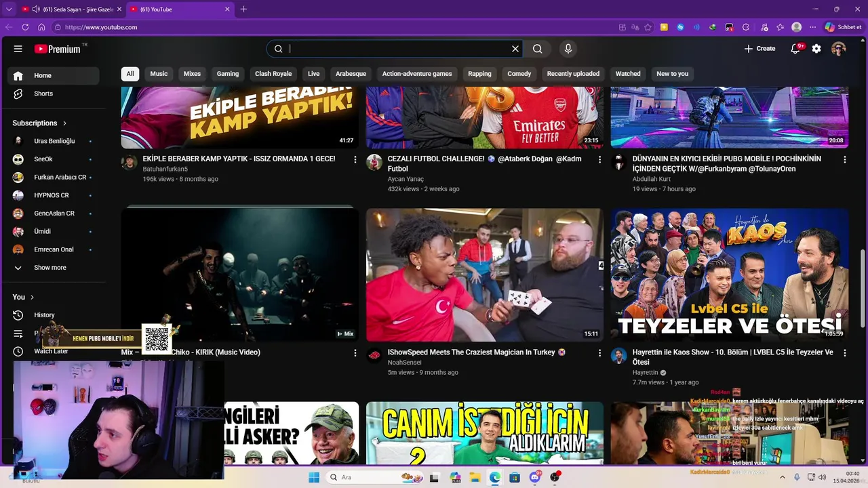The height and width of the screenshot is (488, 868).
Task: Open options for EKİPLE BERABER KAMP video
Action: click(x=355, y=159)
